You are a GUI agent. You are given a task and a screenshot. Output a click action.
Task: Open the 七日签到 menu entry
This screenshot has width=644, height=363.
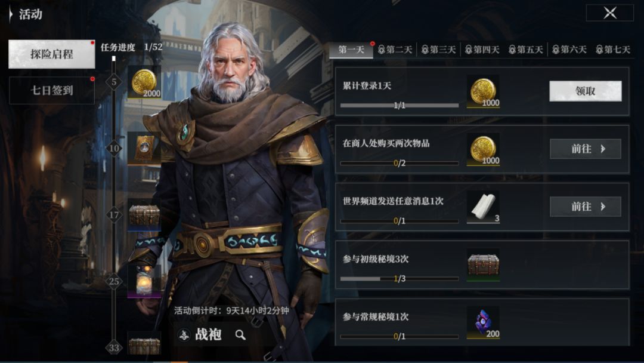52,90
